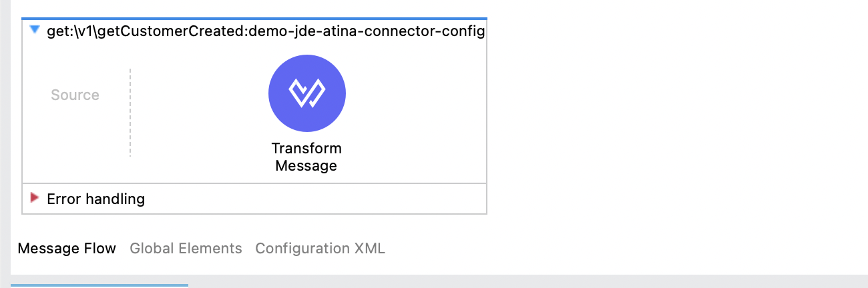Click the horizontal scrollbar thumb at bottom
This screenshot has height=288, width=868.
click(99, 285)
